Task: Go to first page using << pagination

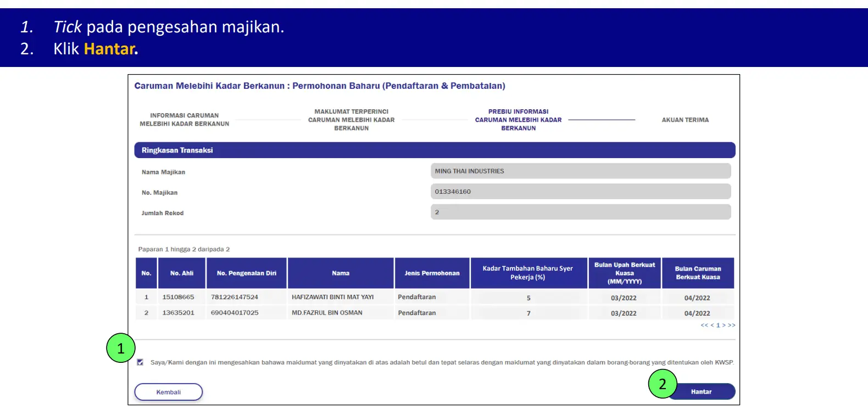Action: tap(704, 326)
